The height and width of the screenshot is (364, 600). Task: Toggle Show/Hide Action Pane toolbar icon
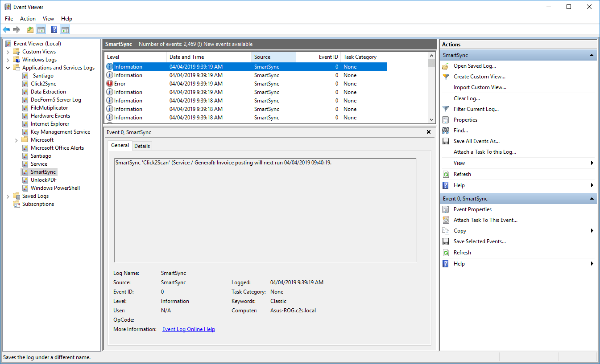[65, 30]
